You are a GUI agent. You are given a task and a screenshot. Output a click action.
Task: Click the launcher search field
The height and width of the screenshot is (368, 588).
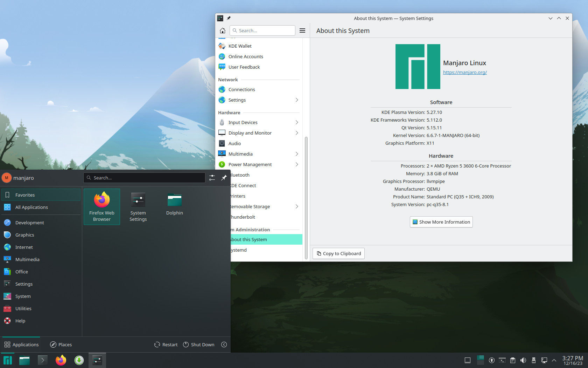pyautogui.click(x=144, y=178)
